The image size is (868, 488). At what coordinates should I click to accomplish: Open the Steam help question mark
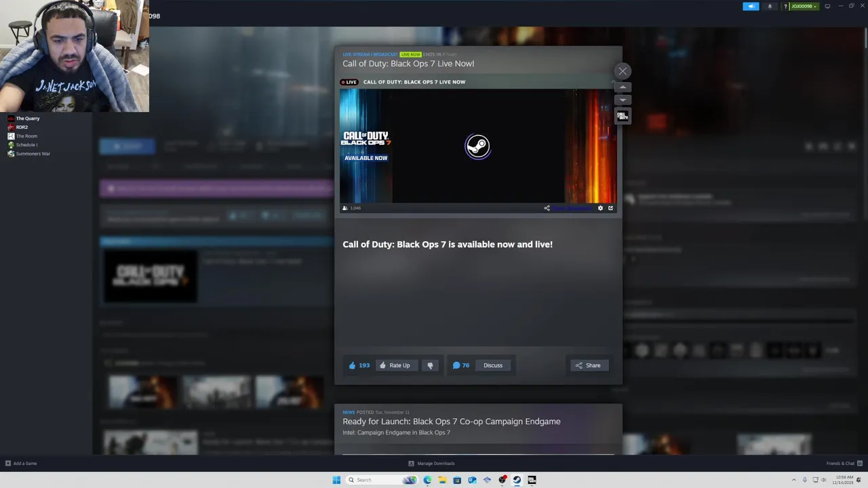pyautogui.click(x=785, y=6)
